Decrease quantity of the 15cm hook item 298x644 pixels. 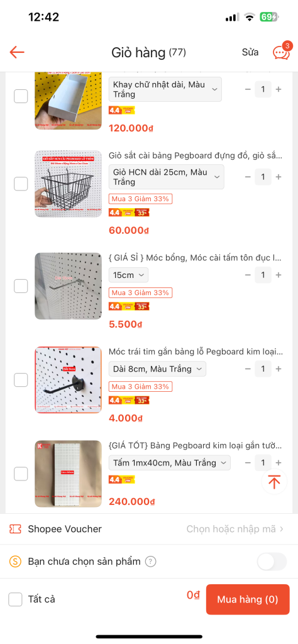point(248,275)
